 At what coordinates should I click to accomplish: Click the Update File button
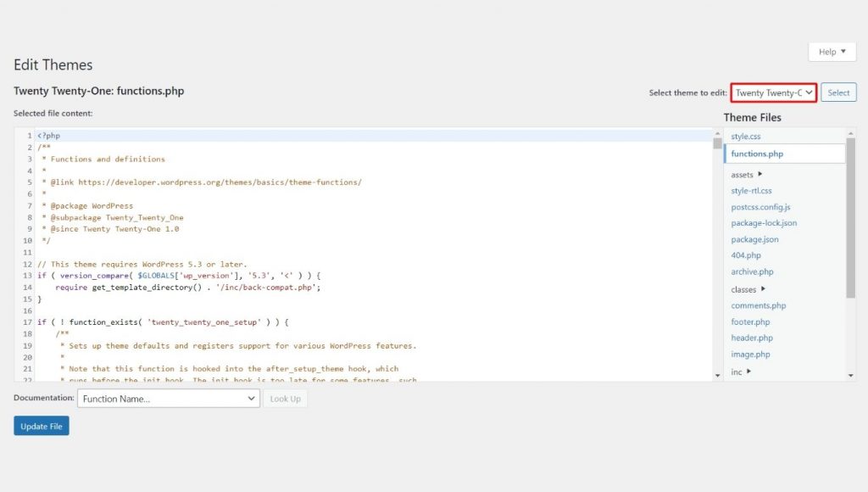[41, 426]
